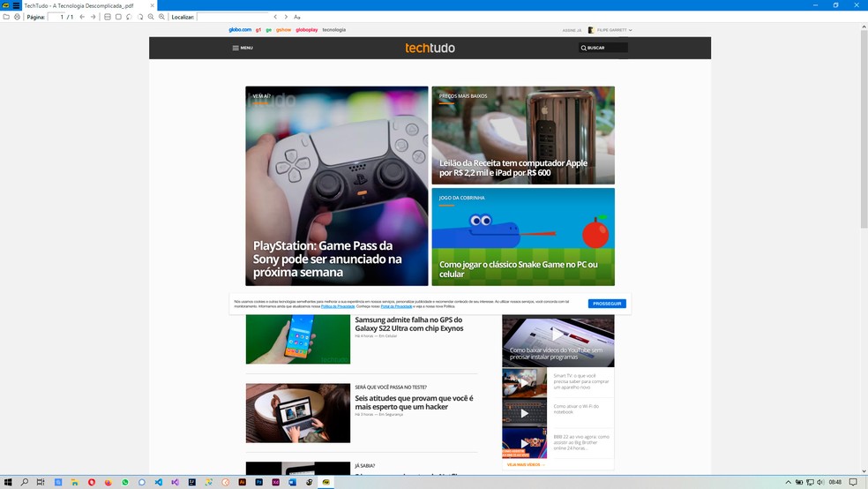
Task: Open the notification center icon
Action: 853,482
